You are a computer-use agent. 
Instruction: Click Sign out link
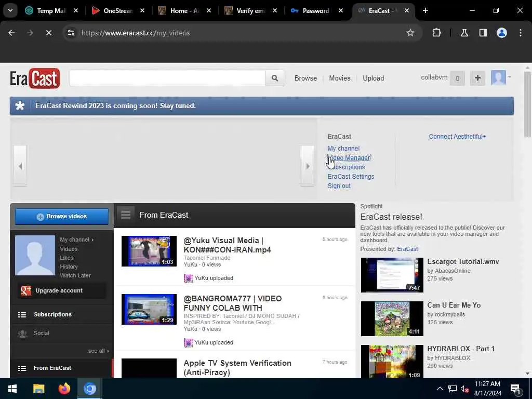click(339, 186)
